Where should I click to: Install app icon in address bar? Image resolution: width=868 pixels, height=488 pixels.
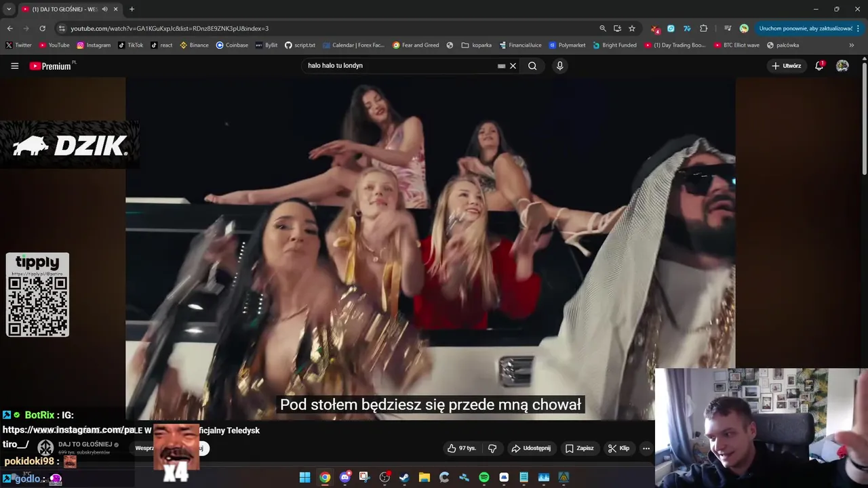pyautogui.click(x=617, y=28)
